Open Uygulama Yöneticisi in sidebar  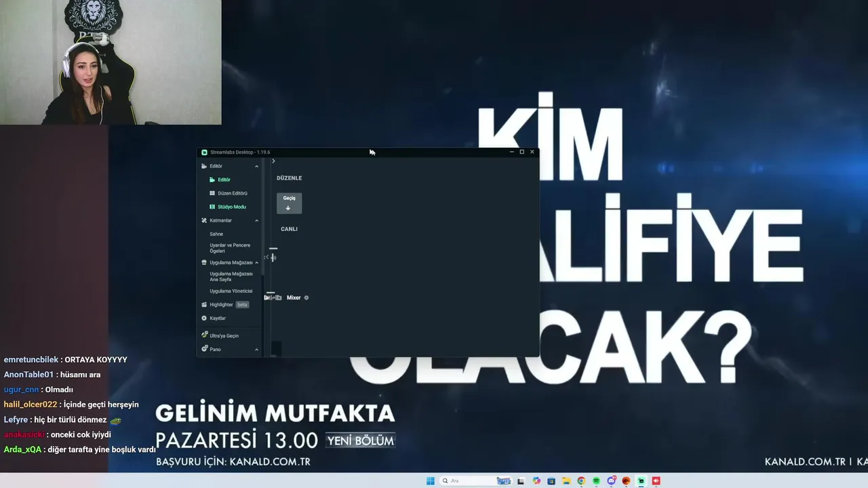(231, 291)
